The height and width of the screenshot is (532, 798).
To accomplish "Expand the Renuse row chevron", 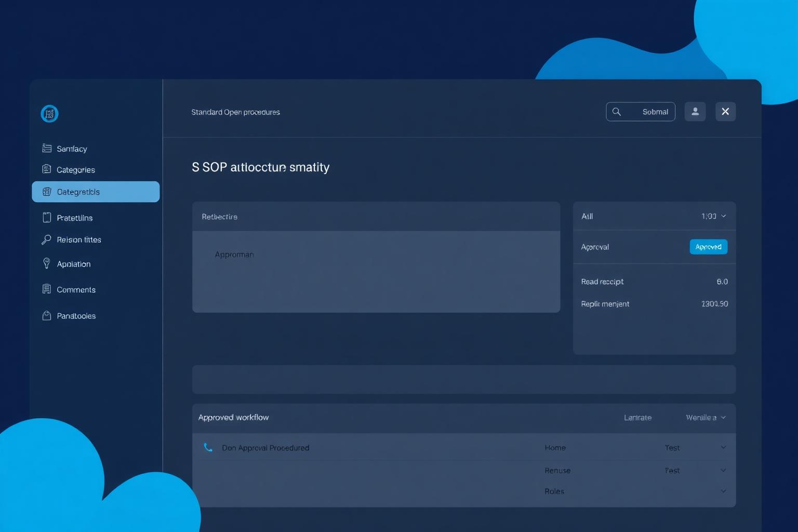I will pyautogui.click(x=723, y=470).
